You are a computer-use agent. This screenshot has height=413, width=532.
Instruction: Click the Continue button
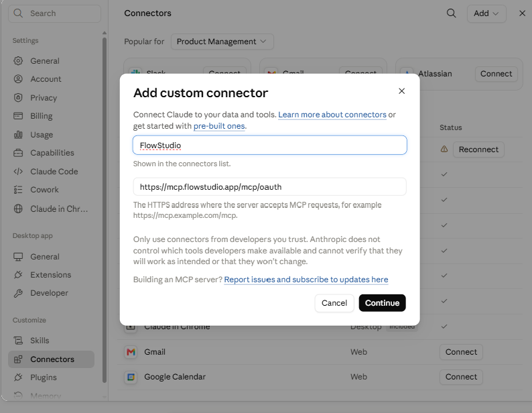pyautogui.click(x=382, y=303)
